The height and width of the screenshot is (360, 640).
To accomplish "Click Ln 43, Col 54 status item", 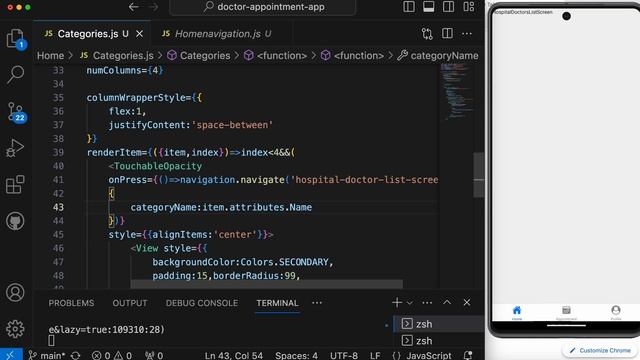I will 234,355.
